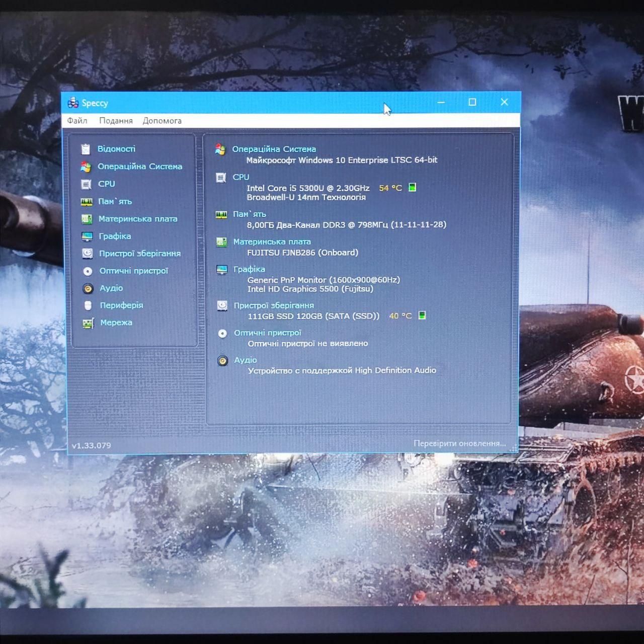Click Перевірити оновлення link
This screenshot has height=644, width=644.
[459, 443]
